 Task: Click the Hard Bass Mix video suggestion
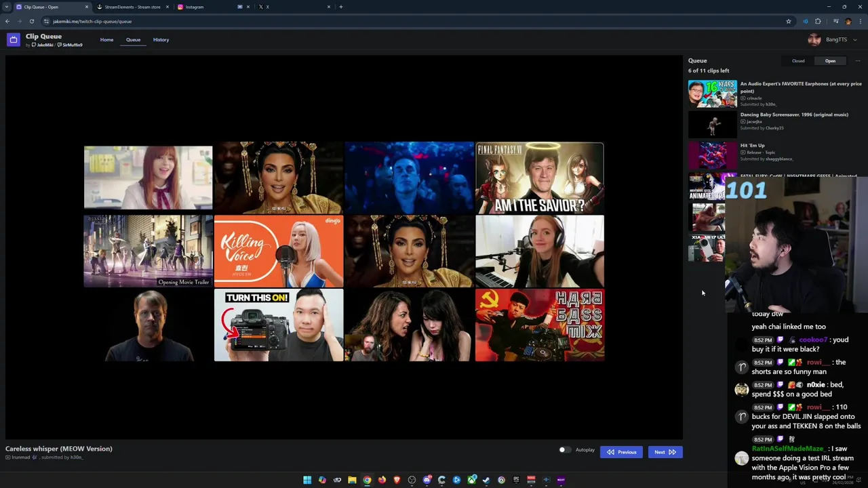tap(540, 325)
